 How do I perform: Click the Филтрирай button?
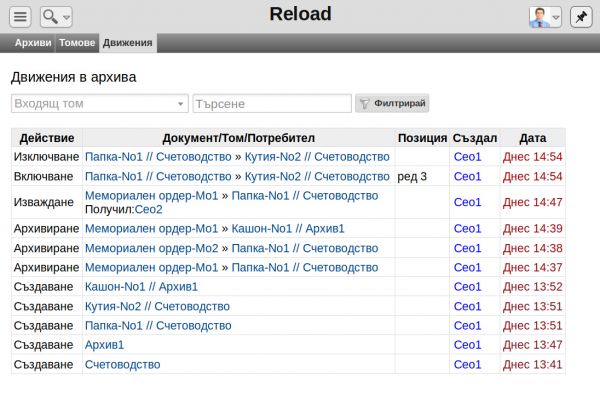point(392,103)
